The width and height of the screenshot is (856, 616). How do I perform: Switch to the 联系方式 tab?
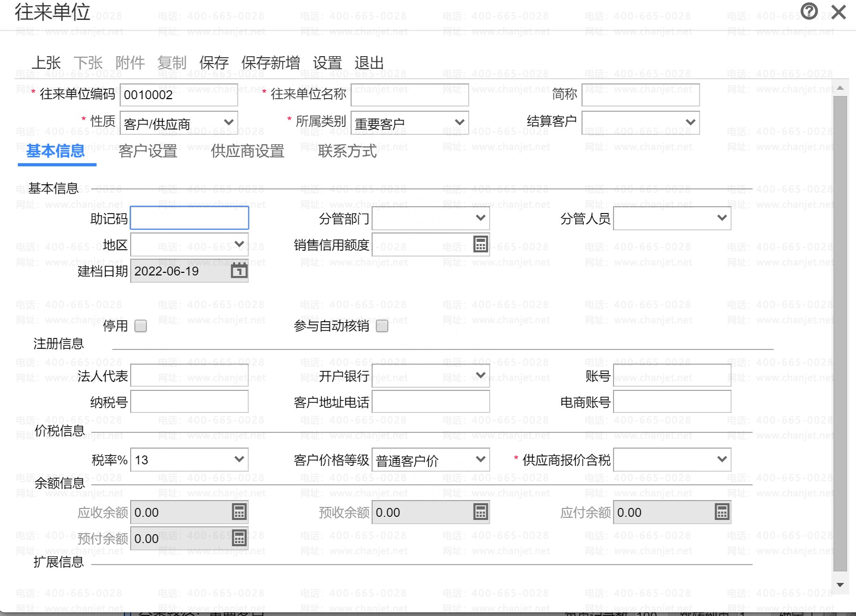pos(347,152)
